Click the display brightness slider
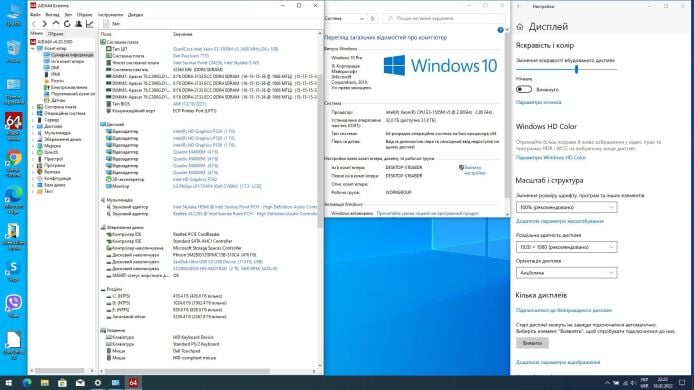The height and width of the screenshot is (390, 694). point(567,70)
